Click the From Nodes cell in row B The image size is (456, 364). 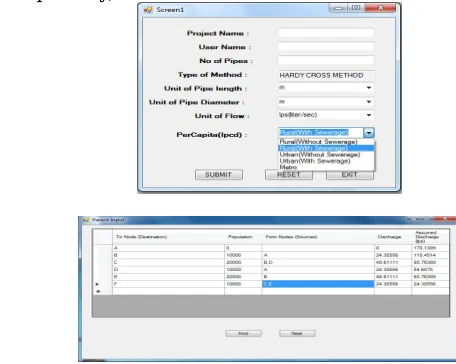[x=318, y=255]
